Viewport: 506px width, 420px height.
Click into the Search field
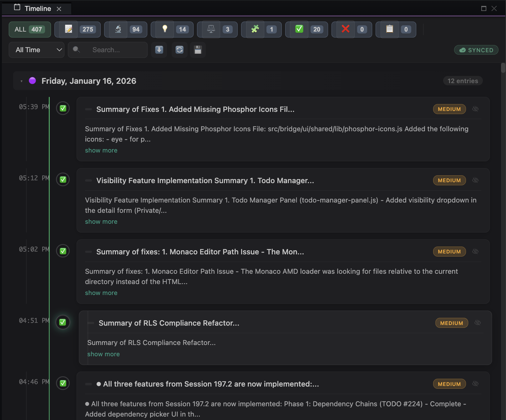coord(113,50)
